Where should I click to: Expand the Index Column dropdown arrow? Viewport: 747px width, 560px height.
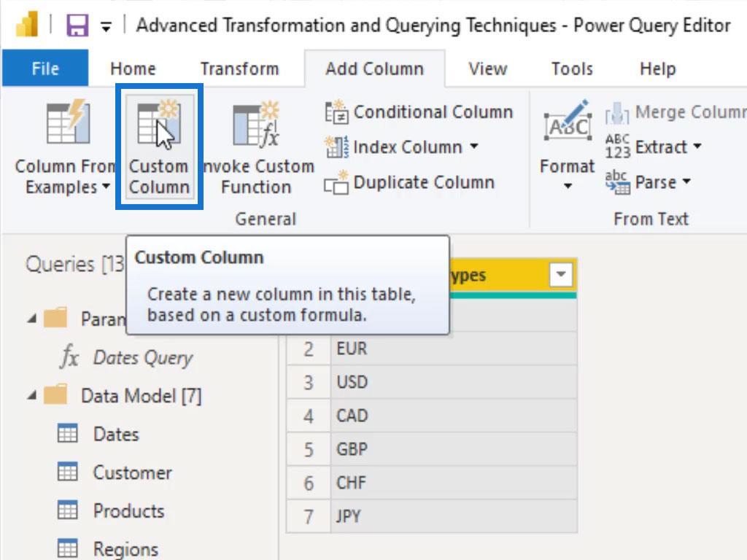[x=474, y=146]
